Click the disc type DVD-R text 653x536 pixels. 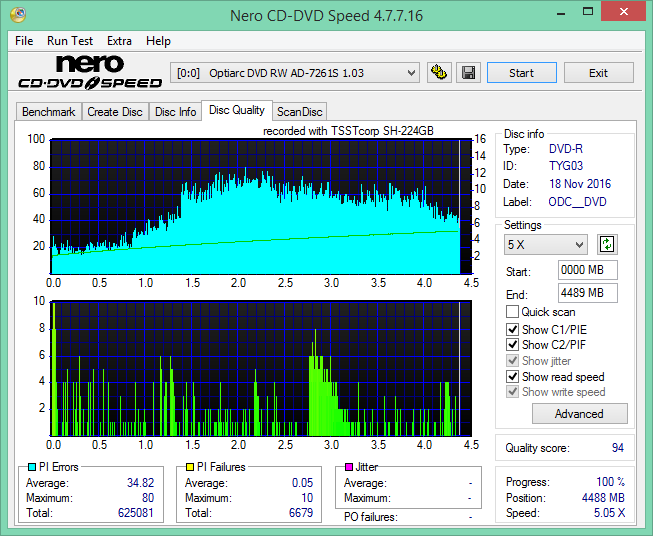pyautogui.click(x=566, y=149)
